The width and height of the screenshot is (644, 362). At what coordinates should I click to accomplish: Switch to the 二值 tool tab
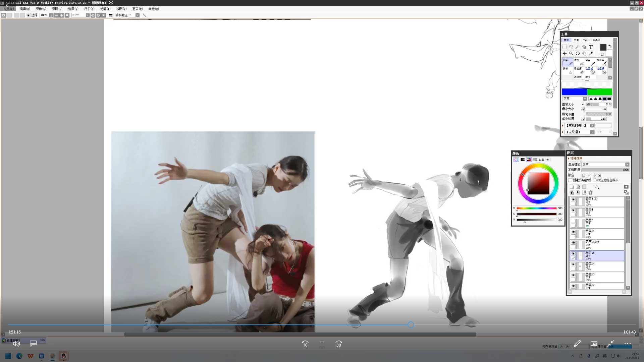pyautogui.click(x=576, y=40)
